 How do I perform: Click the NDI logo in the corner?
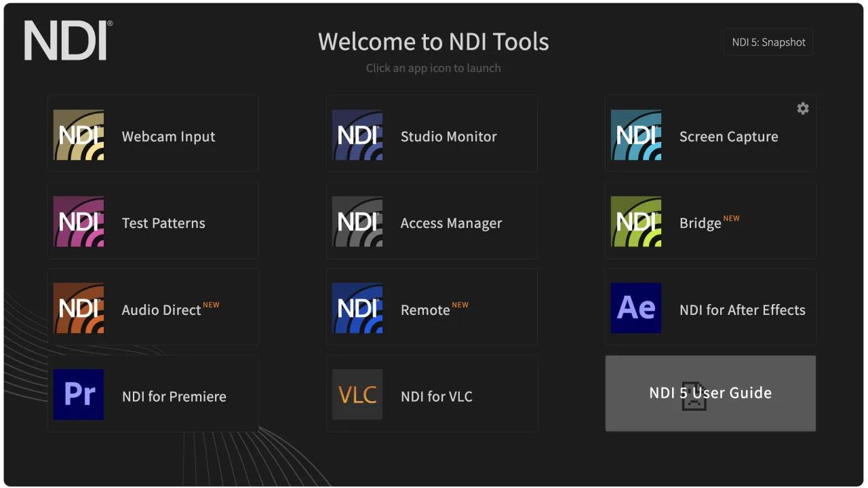click(x=68, y=40)
